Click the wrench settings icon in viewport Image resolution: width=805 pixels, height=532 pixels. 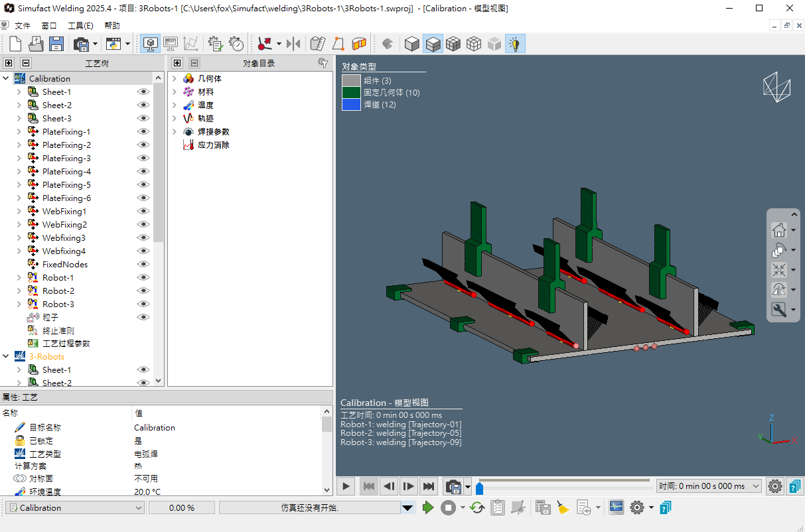tap(778, 310)
